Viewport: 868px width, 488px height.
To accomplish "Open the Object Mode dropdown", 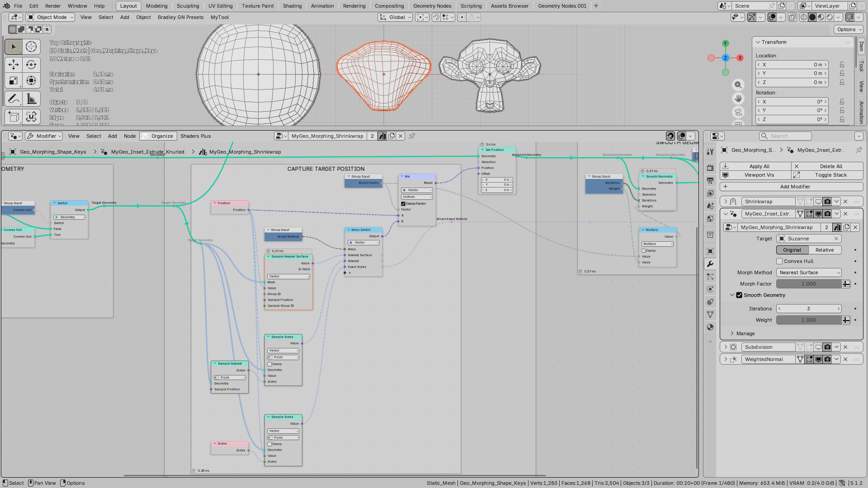I will [x=51, y=17].
